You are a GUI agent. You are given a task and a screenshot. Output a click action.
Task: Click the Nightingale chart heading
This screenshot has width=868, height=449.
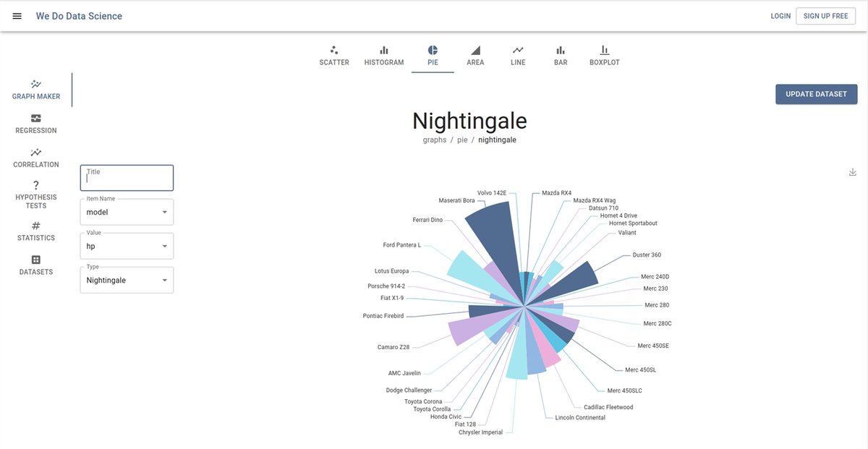click(x=469, y=120)
